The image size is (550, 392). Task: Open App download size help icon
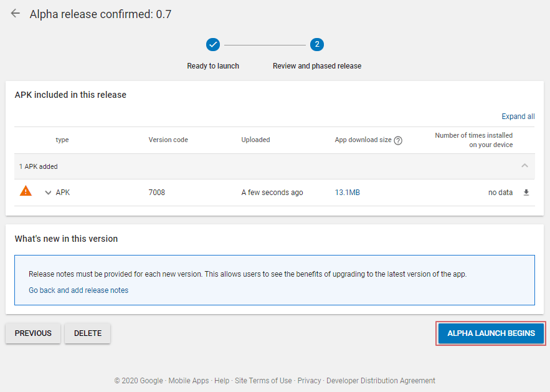click(398, 140)
